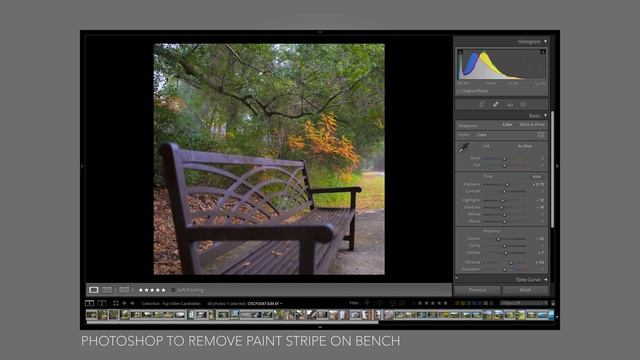This screenshot has height=360, width=640.
Task: Adjust the Vibrance slider handle
Action: (x=511, y=262)
